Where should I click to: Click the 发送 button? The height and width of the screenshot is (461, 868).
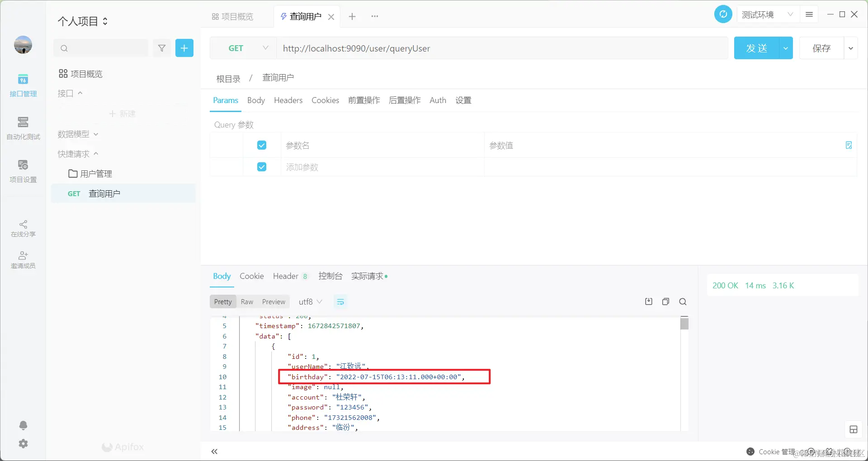click(x=756, y=48)
